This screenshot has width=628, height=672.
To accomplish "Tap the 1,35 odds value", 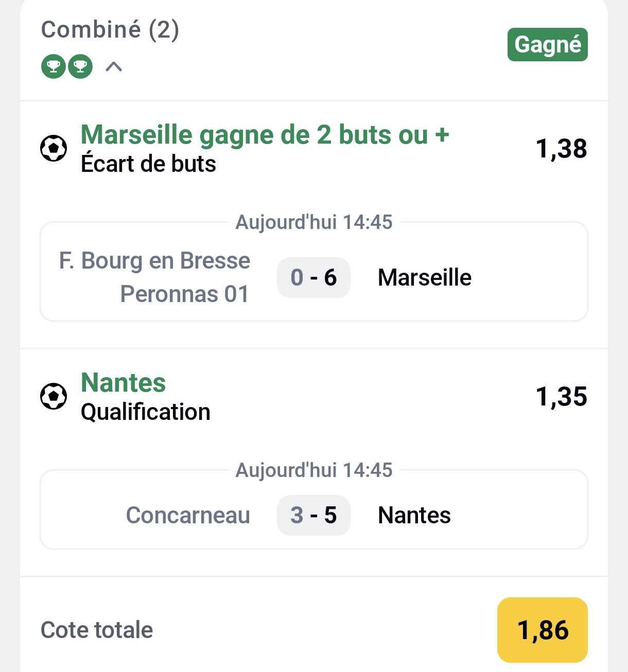I will pyautogui.click(x=561, y=397).
